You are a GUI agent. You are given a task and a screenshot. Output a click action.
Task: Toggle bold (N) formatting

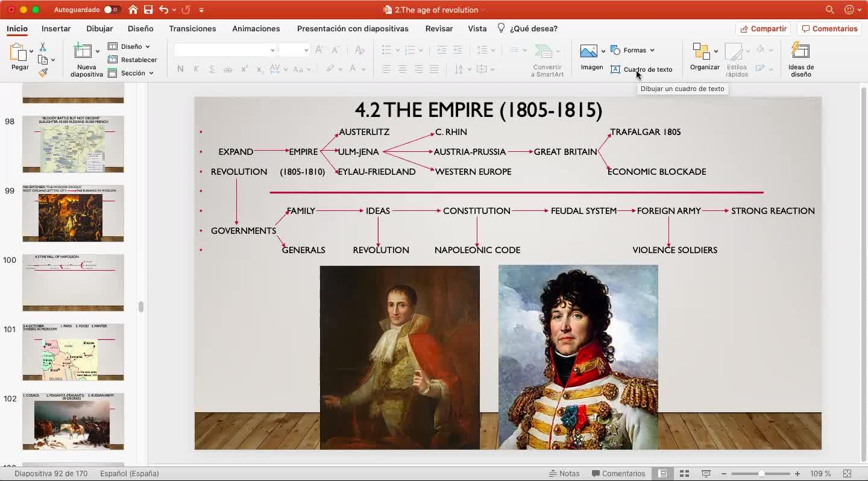tap(180, 69)
